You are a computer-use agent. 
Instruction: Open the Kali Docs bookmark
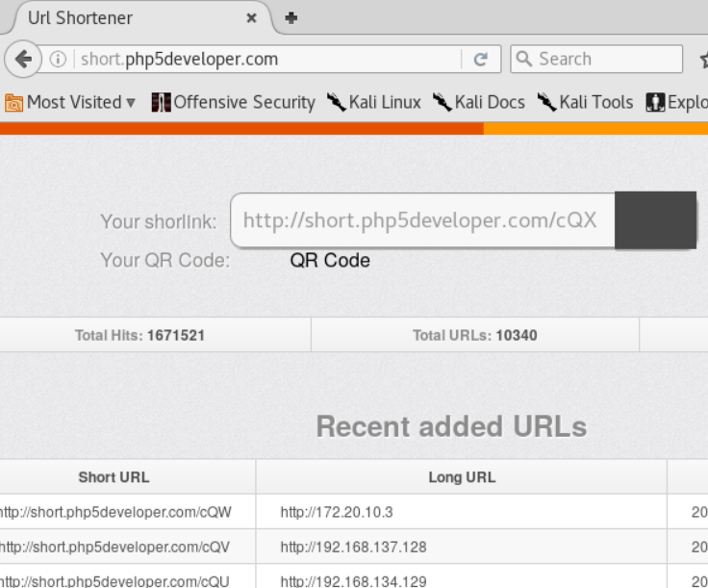point(479,102)
